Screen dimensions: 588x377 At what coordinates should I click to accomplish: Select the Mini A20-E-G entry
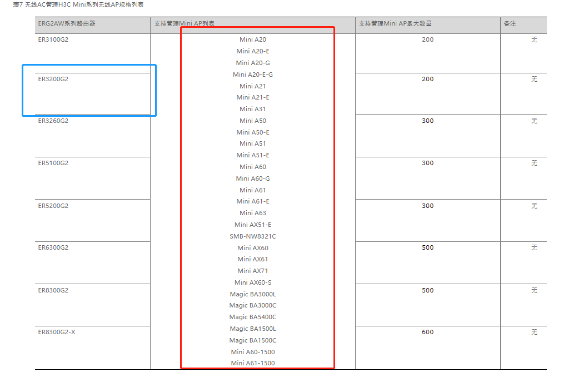point(253,75)
